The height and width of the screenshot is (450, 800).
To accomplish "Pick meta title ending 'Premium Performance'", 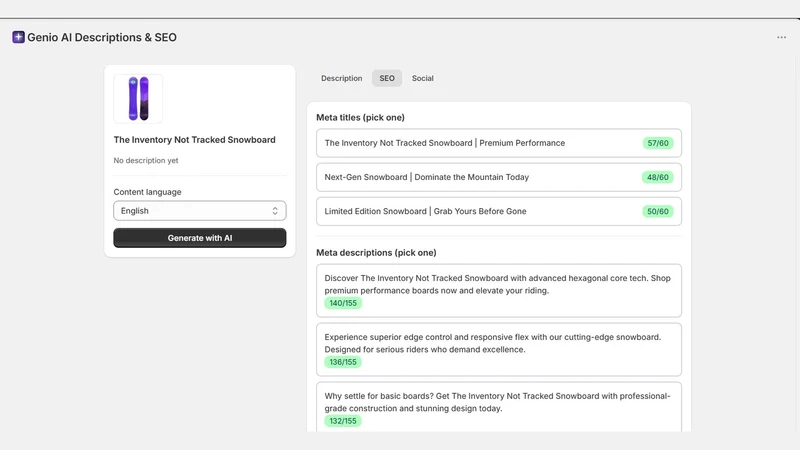I will point(498,143).
